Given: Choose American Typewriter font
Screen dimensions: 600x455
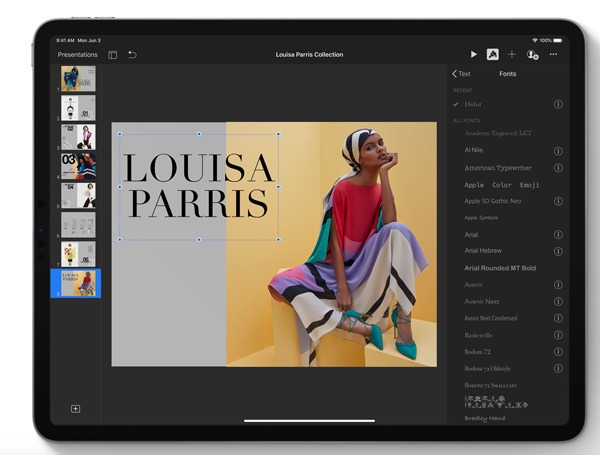Looking at the screenshot, I should tap(498, 168).
